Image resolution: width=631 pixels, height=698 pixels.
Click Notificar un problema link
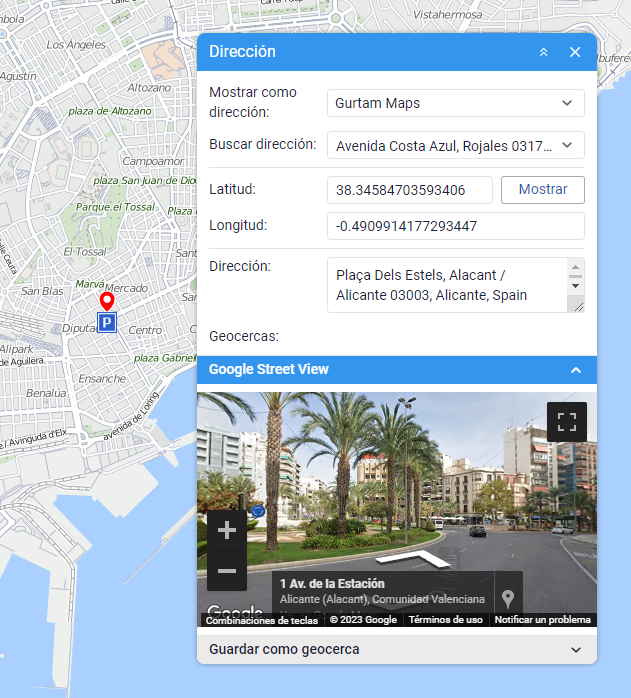542,620
